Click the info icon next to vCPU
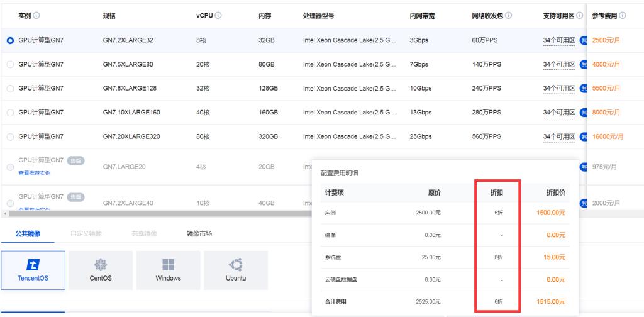Viewport: 644px width, 317px height. (218, 15)
